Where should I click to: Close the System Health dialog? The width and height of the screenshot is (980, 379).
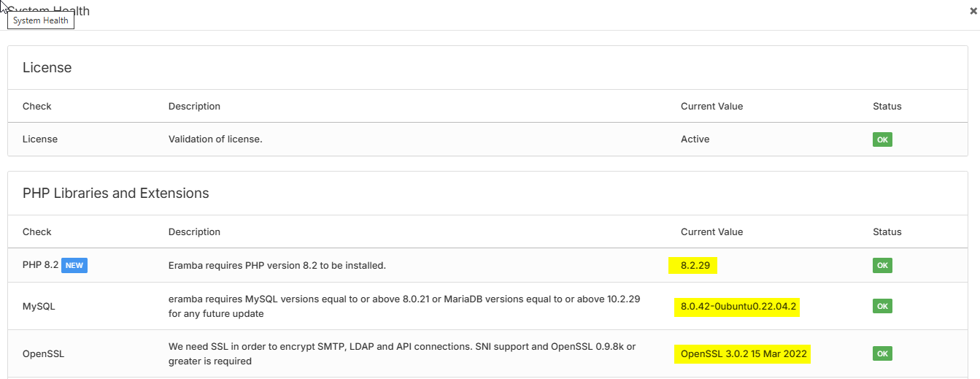point(973,12)
